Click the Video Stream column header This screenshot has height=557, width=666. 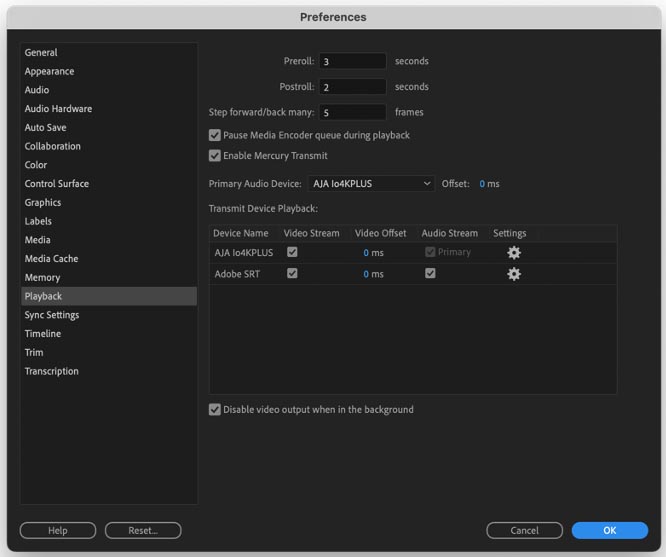click(311, 233)
